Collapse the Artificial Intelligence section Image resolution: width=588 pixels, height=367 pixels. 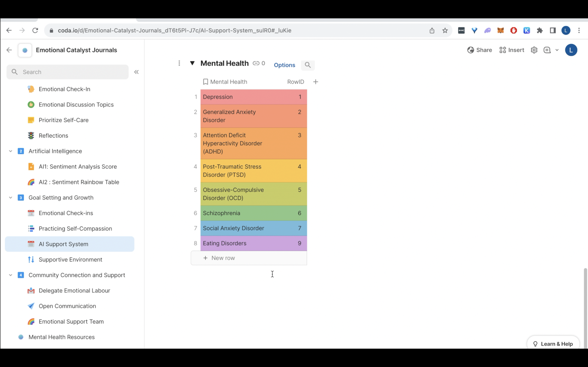coord(10,151)
